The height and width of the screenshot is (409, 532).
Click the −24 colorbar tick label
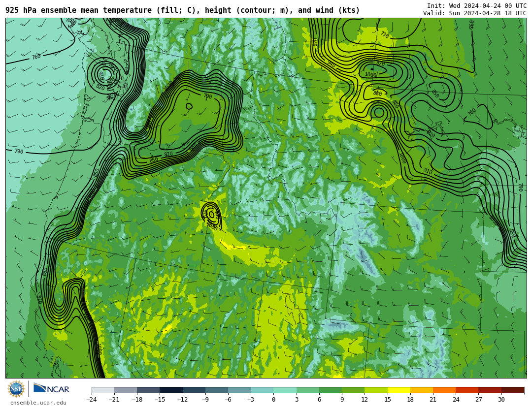coord(92,400)
